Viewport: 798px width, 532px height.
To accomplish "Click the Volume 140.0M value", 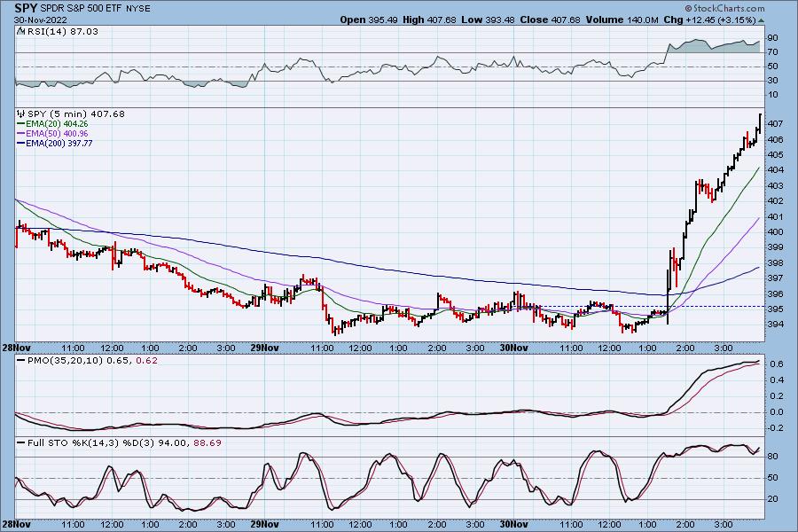I will point(622,20).
